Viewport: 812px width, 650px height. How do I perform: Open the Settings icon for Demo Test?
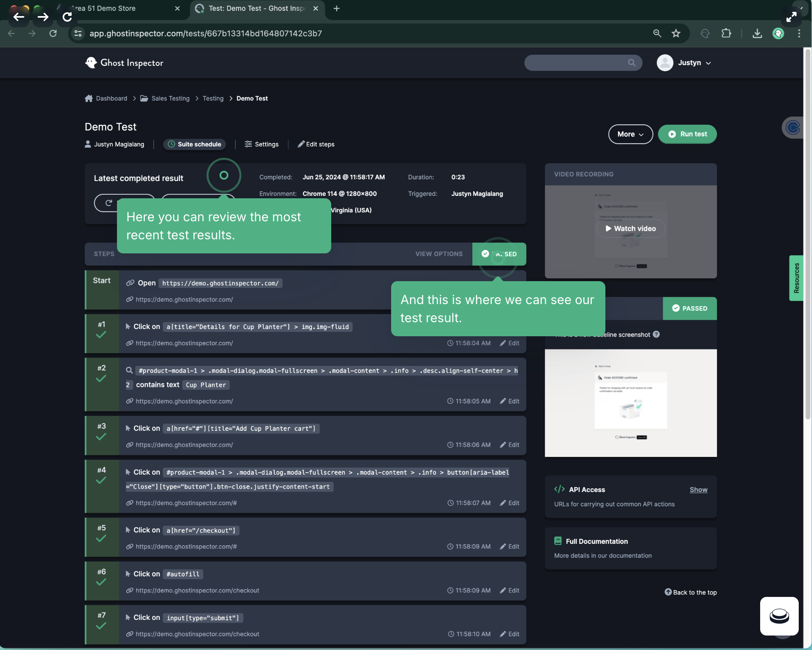click(248, 144)
